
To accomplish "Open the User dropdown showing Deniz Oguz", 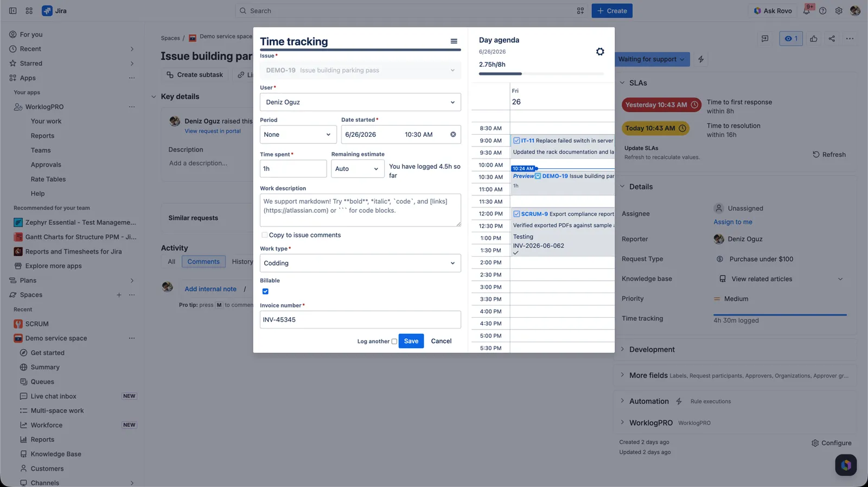I will tap(360, 102).
